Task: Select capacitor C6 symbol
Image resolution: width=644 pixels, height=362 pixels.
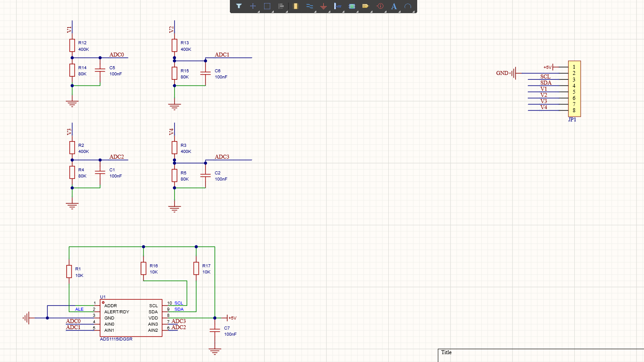Action: pos(205,73)
